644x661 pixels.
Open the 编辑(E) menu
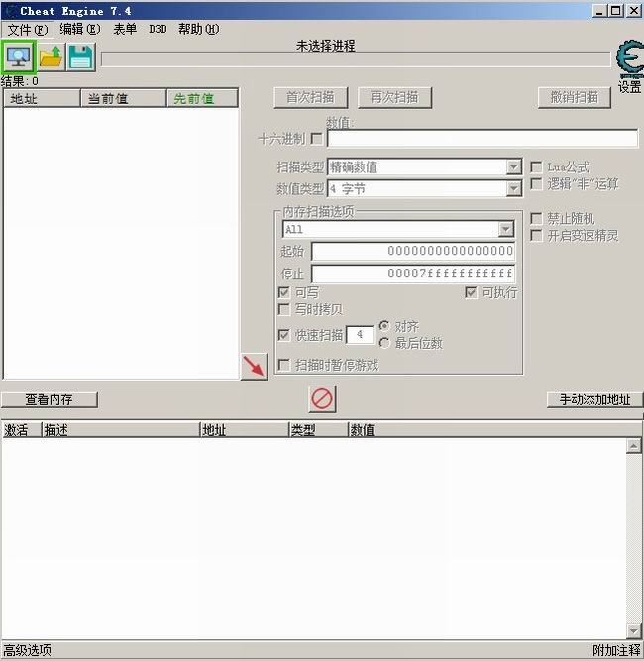pyautogui.click(x=80, y=29)
